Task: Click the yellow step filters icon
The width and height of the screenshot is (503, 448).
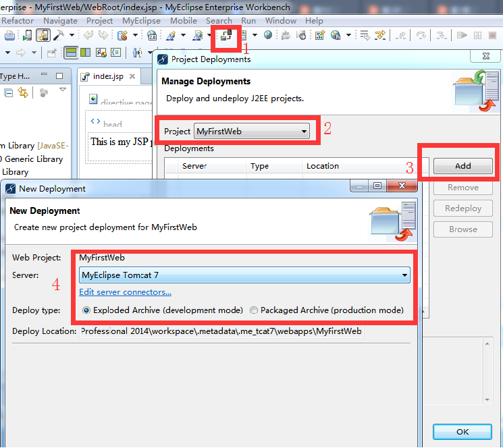Action: [380, 35]
